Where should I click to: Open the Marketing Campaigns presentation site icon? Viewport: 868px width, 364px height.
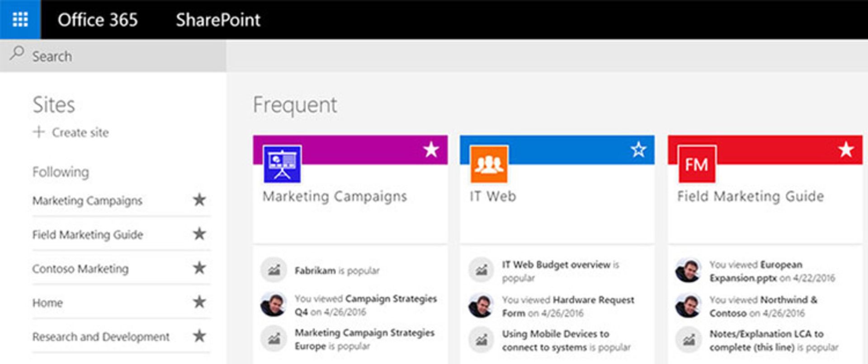282,164
